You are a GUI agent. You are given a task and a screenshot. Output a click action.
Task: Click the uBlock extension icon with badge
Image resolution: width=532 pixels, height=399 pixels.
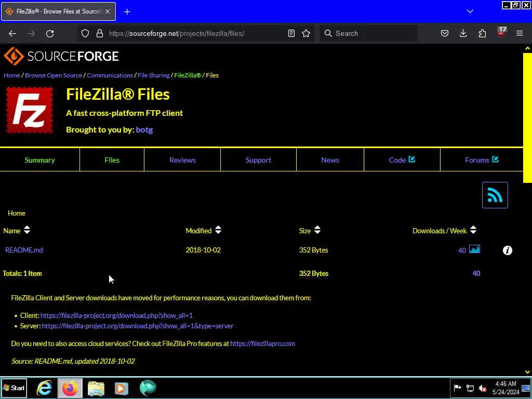[501, 33]
